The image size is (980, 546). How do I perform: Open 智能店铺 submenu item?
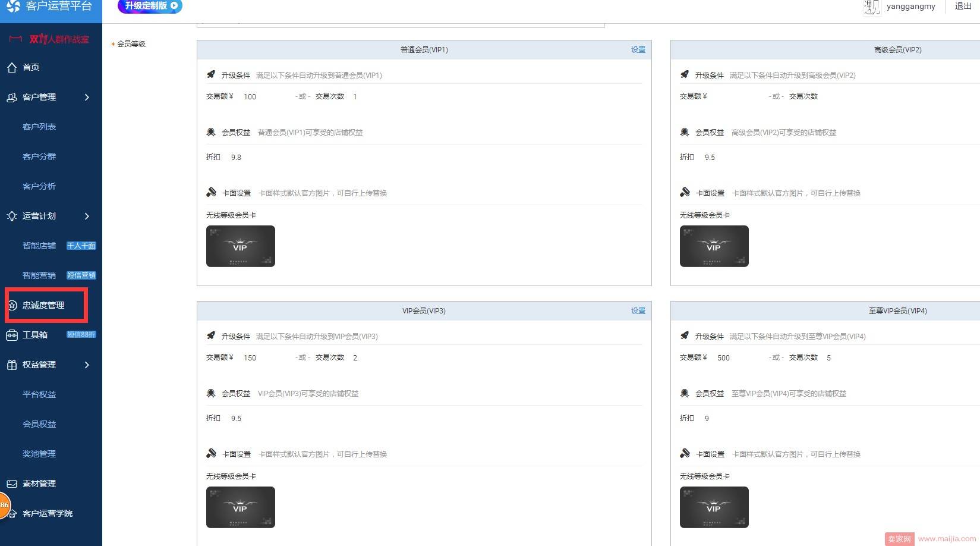pyautogui.click(x=39, y=246)
